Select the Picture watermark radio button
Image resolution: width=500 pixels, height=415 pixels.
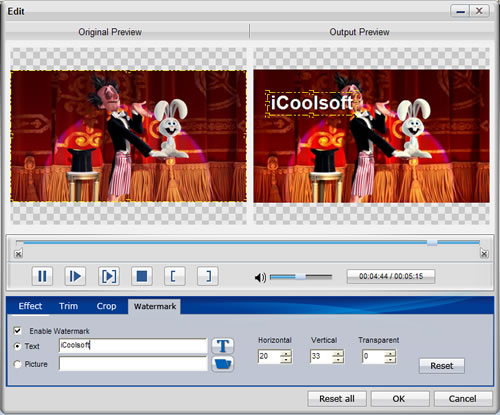[17, 364]
